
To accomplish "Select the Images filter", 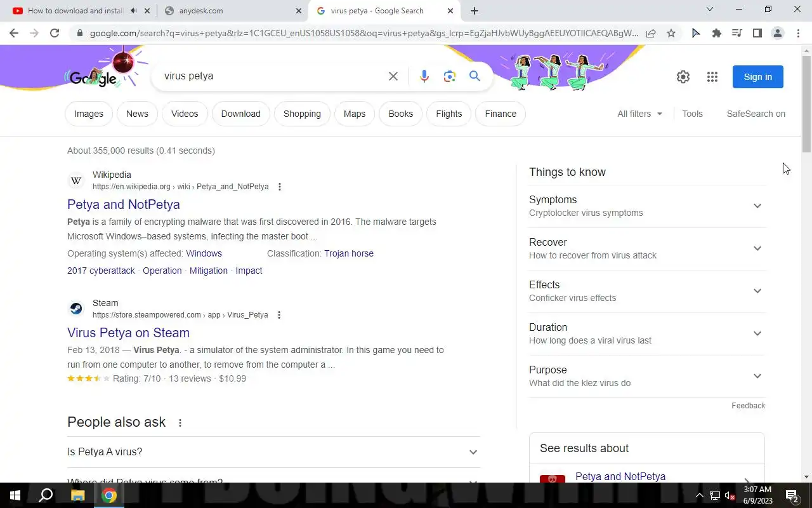I will coord(89,114).
